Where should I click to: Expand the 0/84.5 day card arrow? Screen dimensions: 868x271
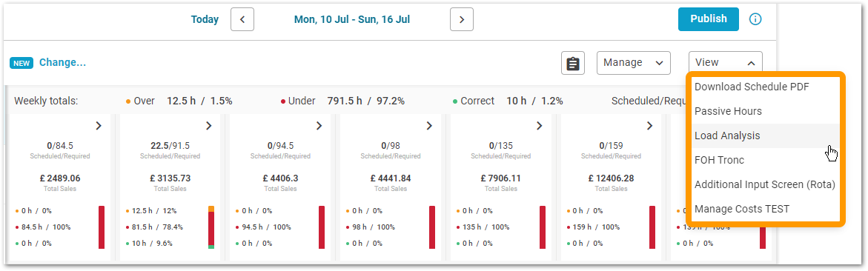[99, 126]
